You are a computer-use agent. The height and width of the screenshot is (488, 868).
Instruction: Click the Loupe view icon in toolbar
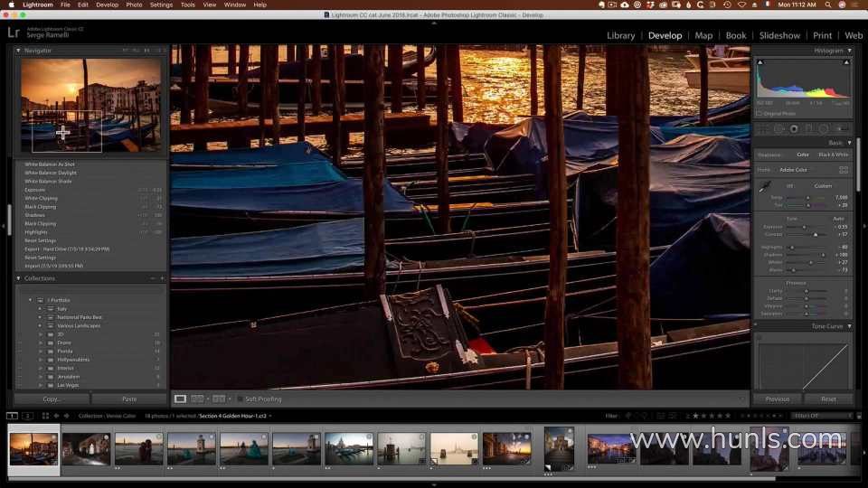(180, 399)
